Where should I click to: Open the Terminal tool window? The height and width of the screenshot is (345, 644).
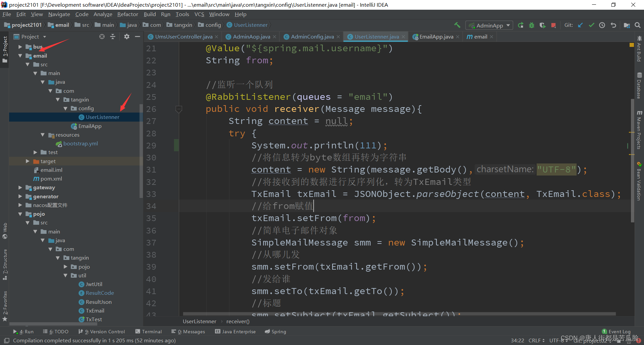coord(149,332)
